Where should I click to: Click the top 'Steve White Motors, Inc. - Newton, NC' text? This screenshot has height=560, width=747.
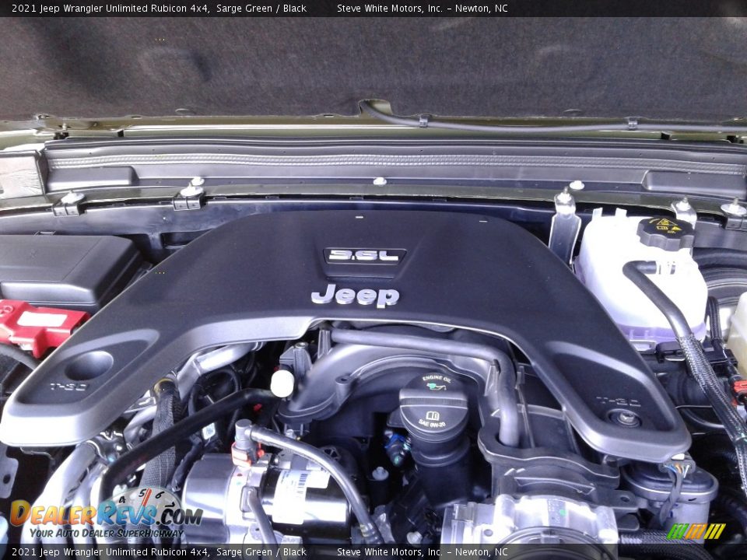[x=422, y=8]
